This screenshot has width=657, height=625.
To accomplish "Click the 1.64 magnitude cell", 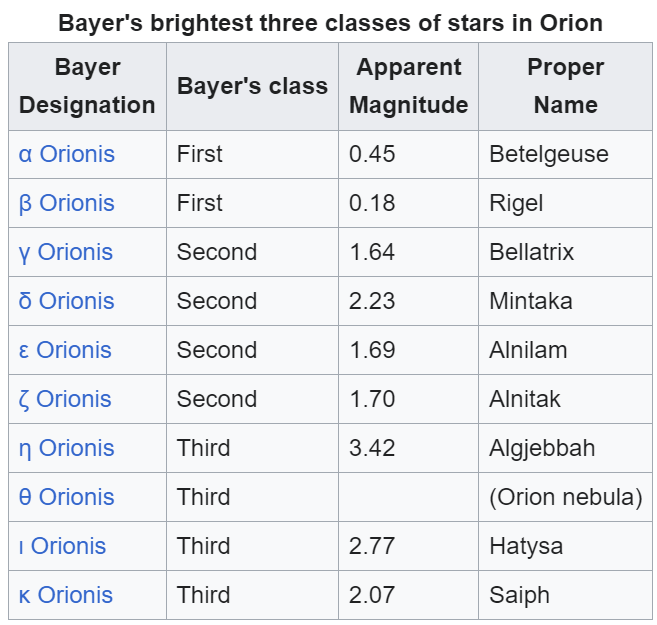I will pos(409,252).
